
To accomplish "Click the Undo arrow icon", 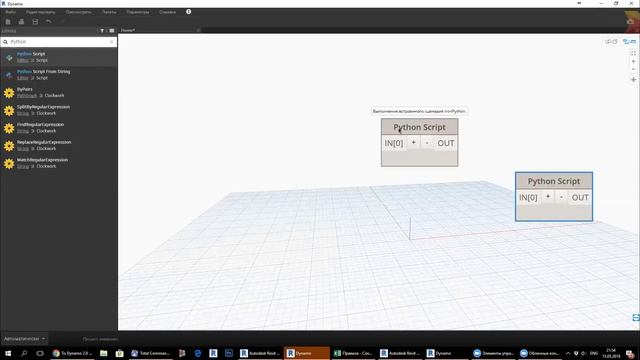I will 49,21.
